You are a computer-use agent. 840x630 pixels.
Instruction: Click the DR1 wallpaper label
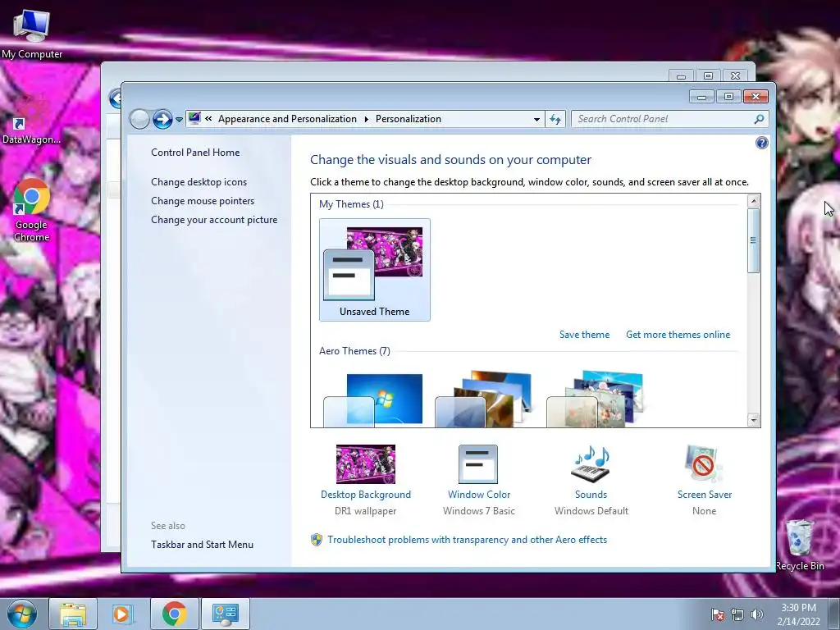click(x=365, y=511)
